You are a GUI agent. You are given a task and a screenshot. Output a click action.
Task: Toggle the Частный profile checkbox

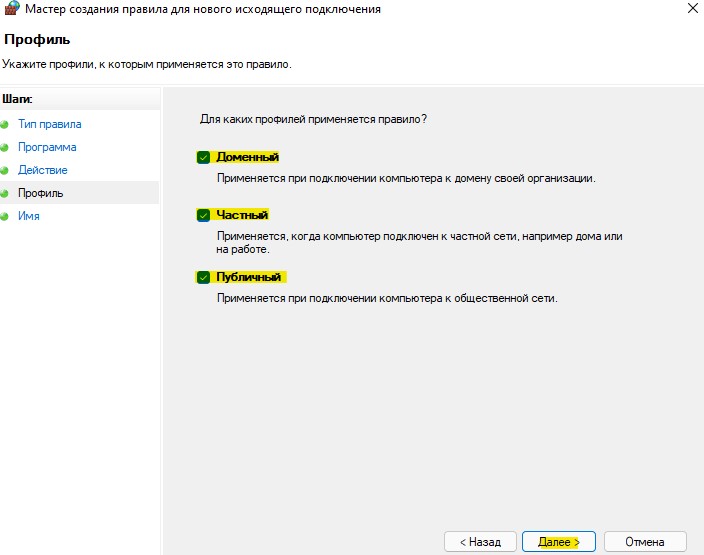click(203, 215)
